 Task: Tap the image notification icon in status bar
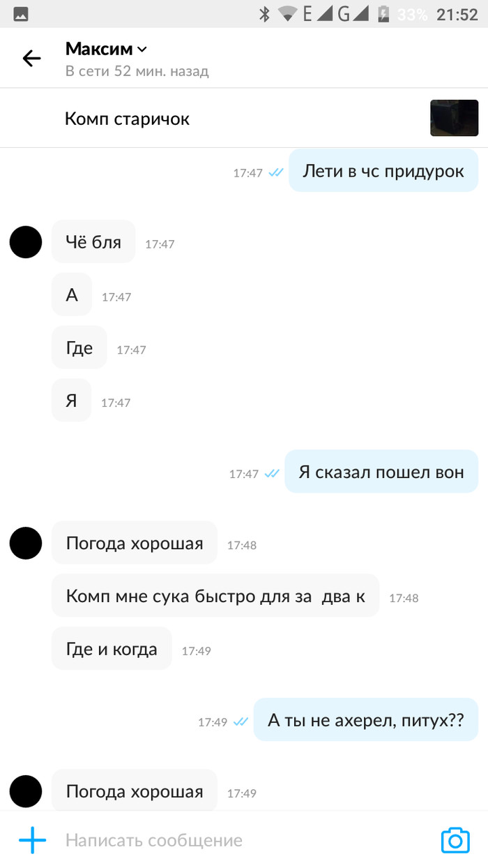click(21, 14)
